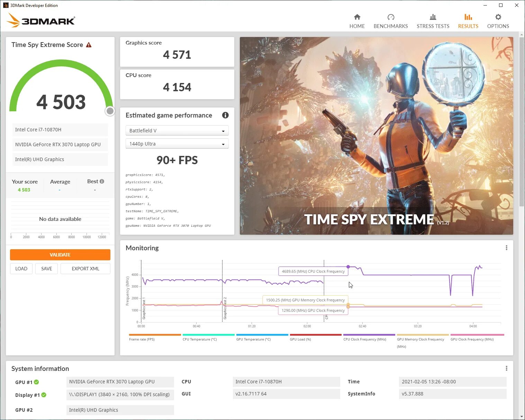The height and width of the screenshot is (420, 525).
Task: Click the 1290.00 MHz GPU Clock Frequency tooltip
Action: pos(313,310)
